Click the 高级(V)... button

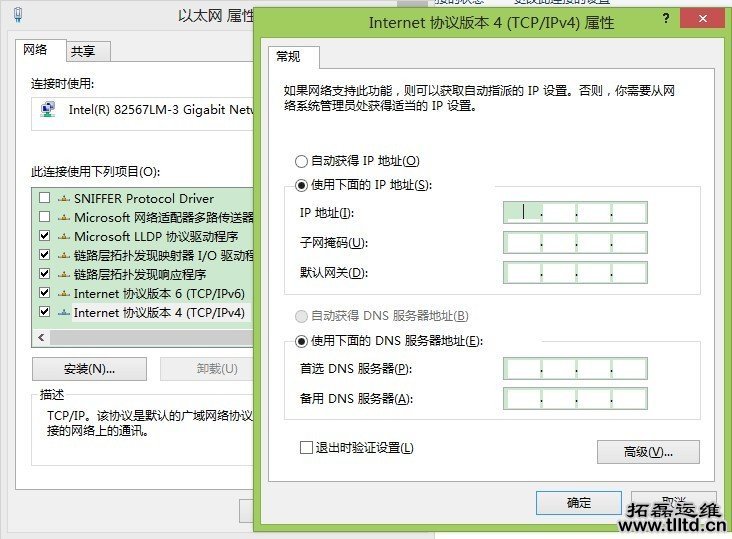[647, 452]
